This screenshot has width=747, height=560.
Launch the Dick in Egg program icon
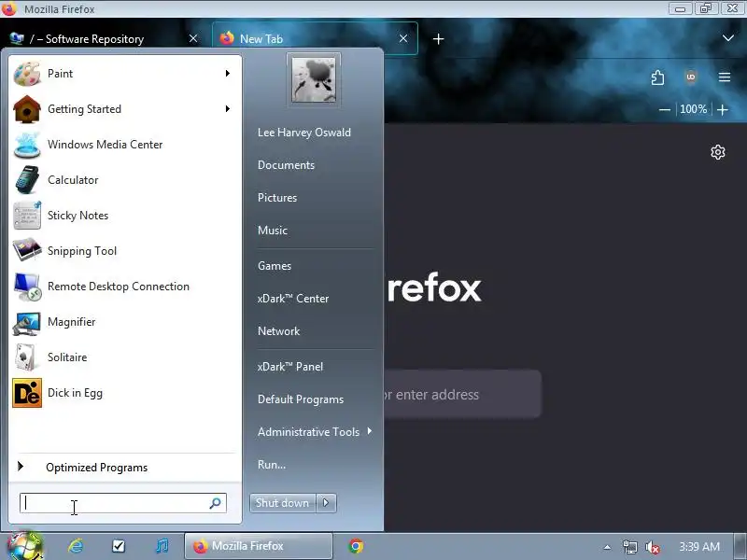(x=27, y=393)
